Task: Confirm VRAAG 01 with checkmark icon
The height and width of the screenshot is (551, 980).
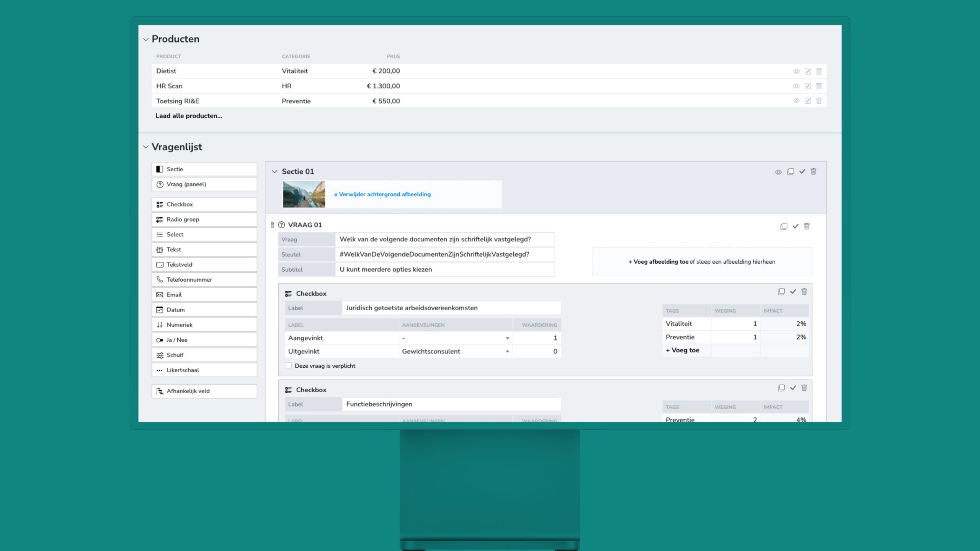Action: [795, 226]
